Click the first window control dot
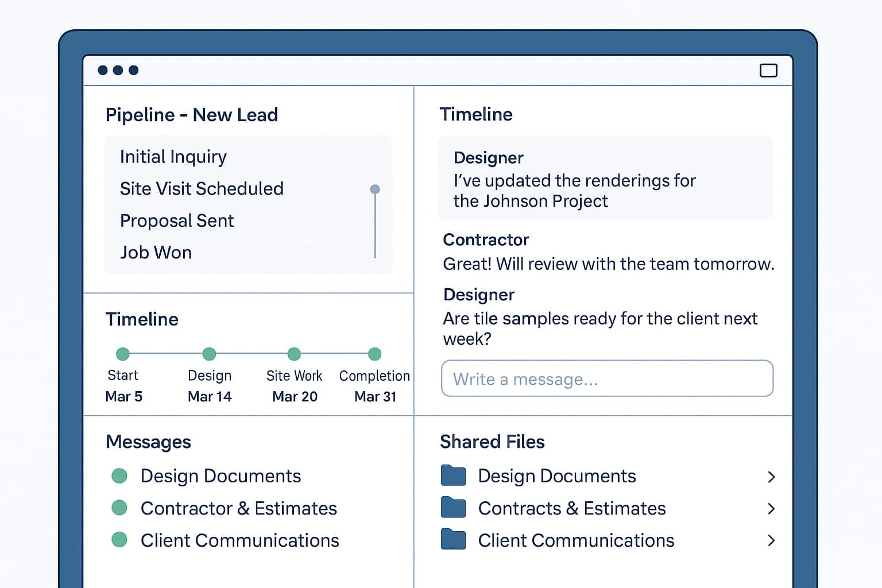Viewport: 882px width, 588px height. (103, 70)
